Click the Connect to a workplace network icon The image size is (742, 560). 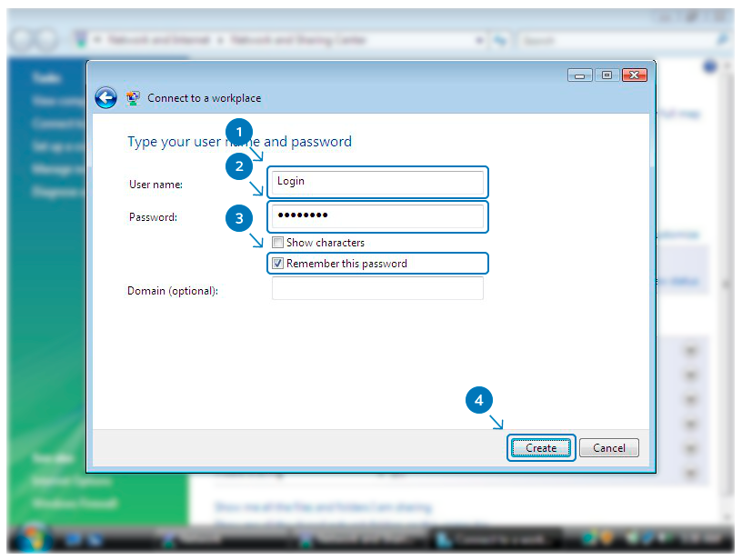pos(133,98)
